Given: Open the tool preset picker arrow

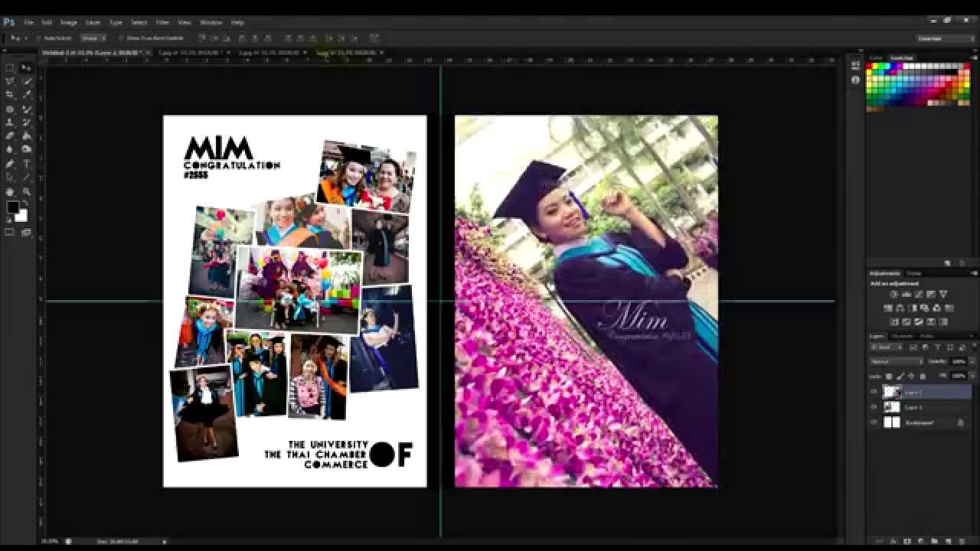Looking at the screenshot, I should tap(25, 37).
